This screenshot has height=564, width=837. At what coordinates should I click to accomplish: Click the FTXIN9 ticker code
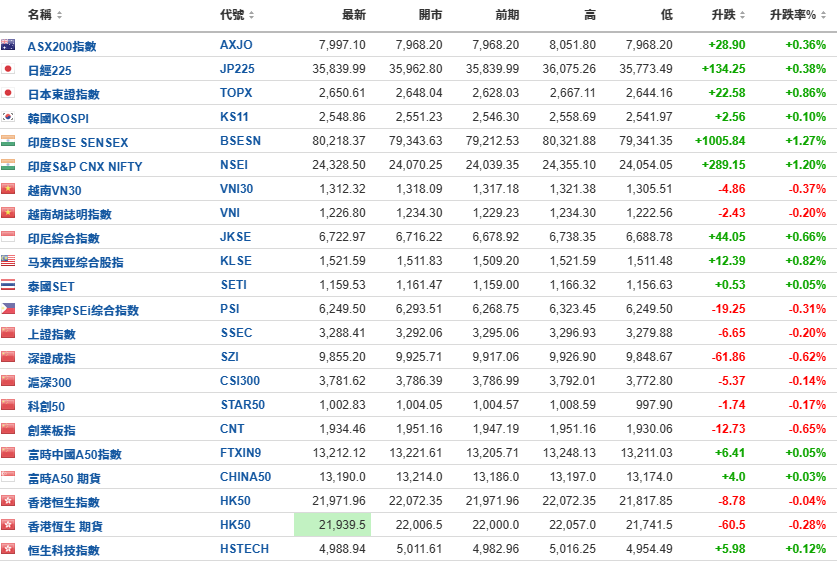(241, 453)
